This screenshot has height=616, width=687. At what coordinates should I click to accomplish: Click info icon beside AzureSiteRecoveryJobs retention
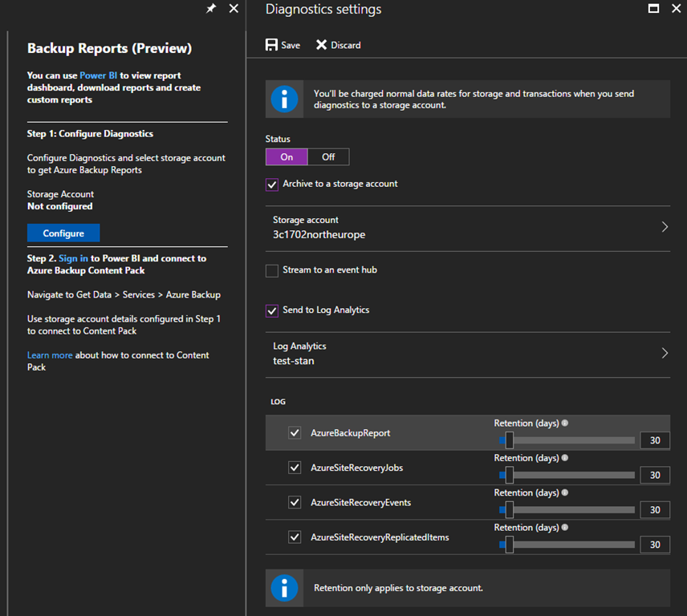(564, 458)
